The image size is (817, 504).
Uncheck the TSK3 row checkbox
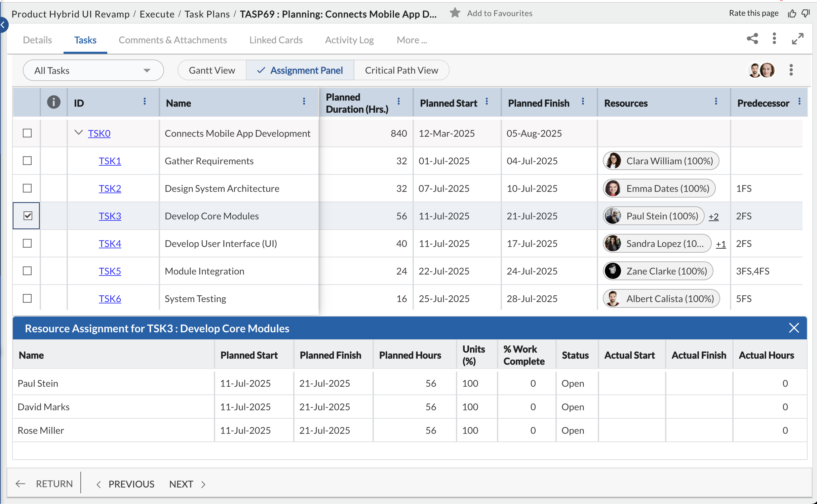pyautogui.click(x=27, y=216)
